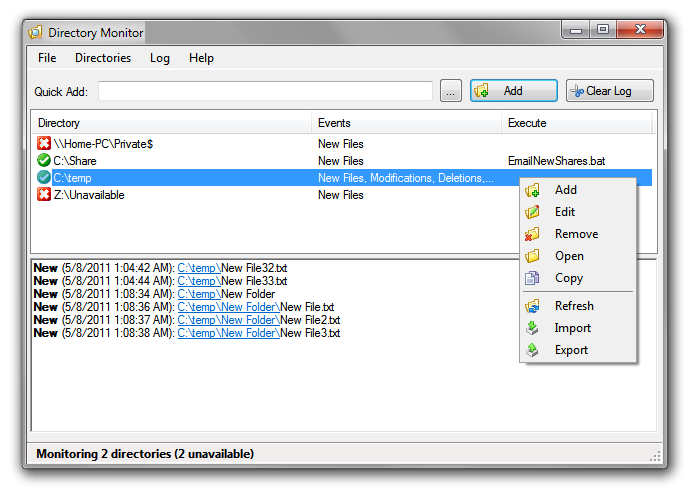Choose Import from the context menu

578,328
